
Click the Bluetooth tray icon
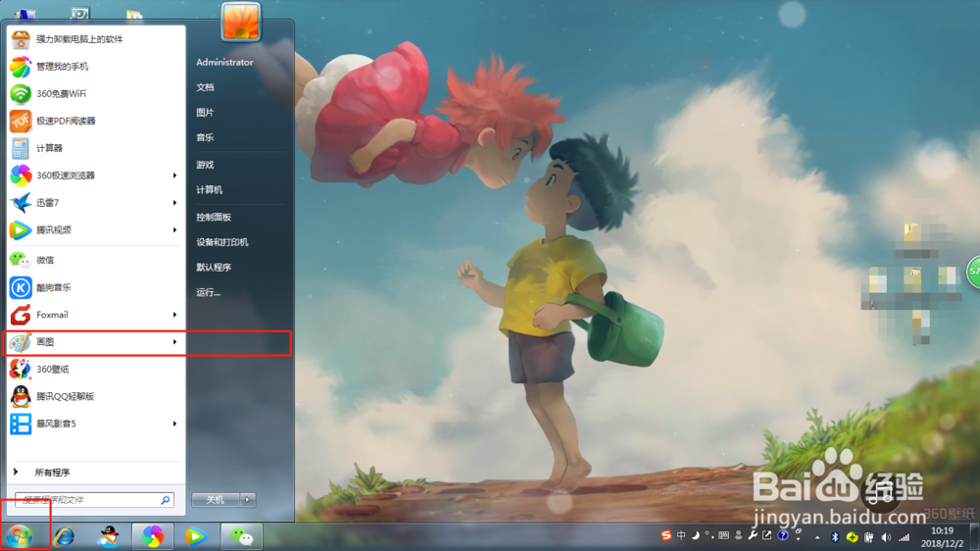click(x=834, y=537)
